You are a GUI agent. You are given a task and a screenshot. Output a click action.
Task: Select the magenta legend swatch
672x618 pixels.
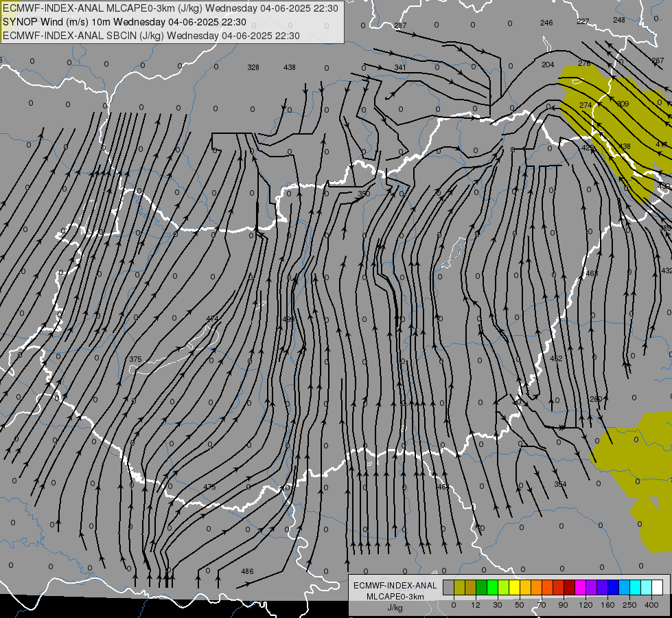click(580, 588)
